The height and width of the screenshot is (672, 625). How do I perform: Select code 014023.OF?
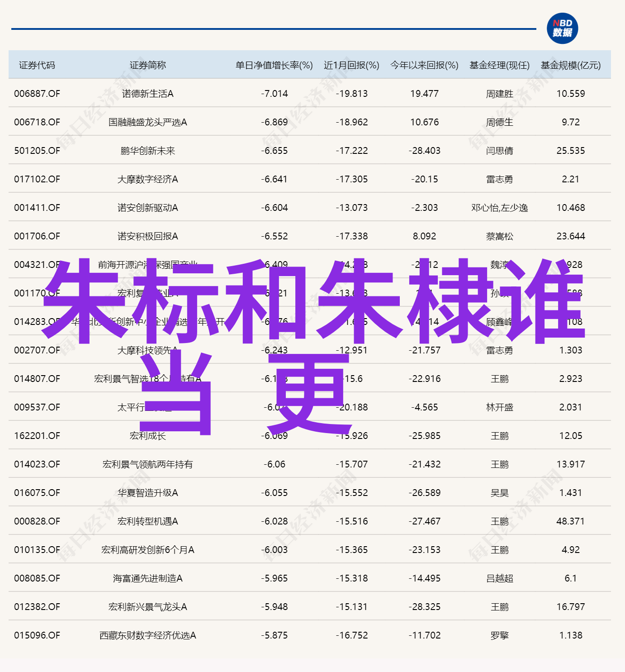(x=37, y=464)
